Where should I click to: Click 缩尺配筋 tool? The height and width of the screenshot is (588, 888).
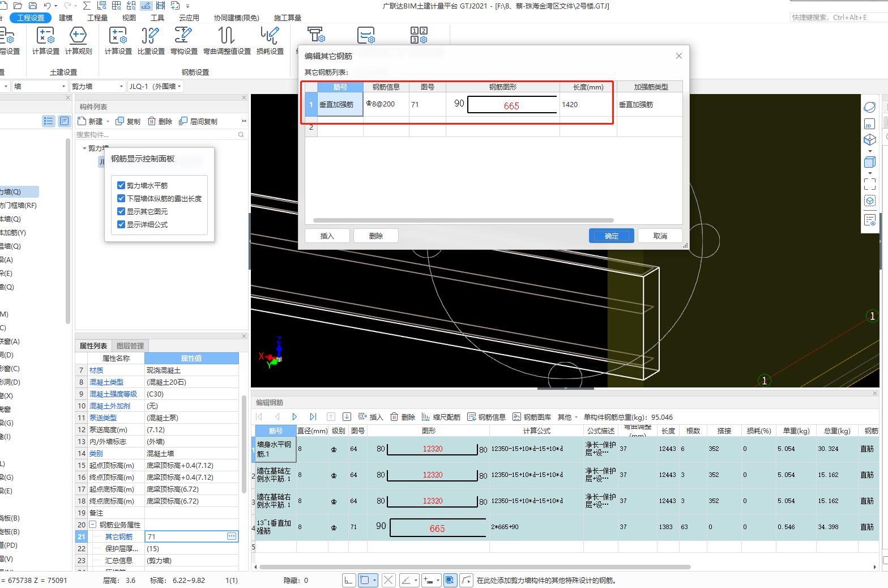(441, 417)
